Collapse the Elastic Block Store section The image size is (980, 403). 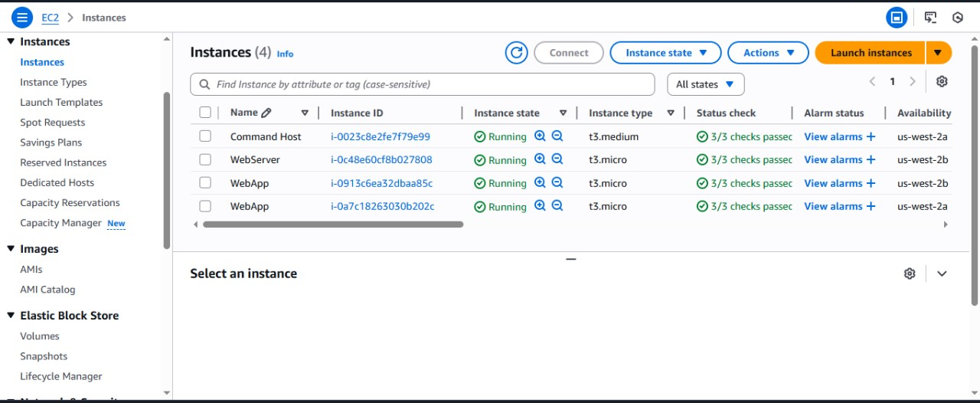[x=11, y=316]
